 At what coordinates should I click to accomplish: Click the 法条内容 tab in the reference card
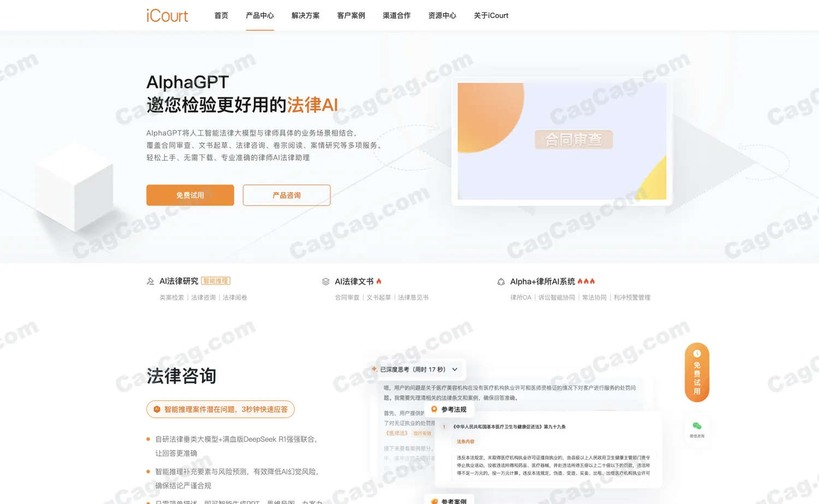click(x=466, y=441)
